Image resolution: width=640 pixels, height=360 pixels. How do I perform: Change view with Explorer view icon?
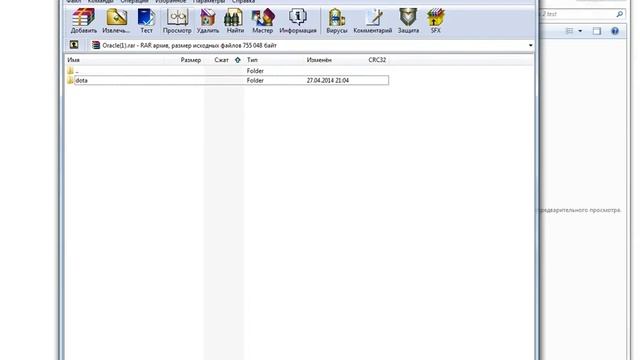569,31
